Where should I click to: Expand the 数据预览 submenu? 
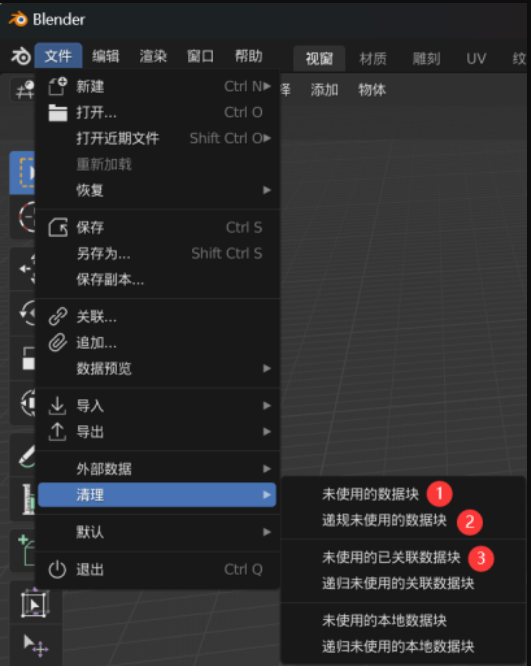click(x=157, y=368)
